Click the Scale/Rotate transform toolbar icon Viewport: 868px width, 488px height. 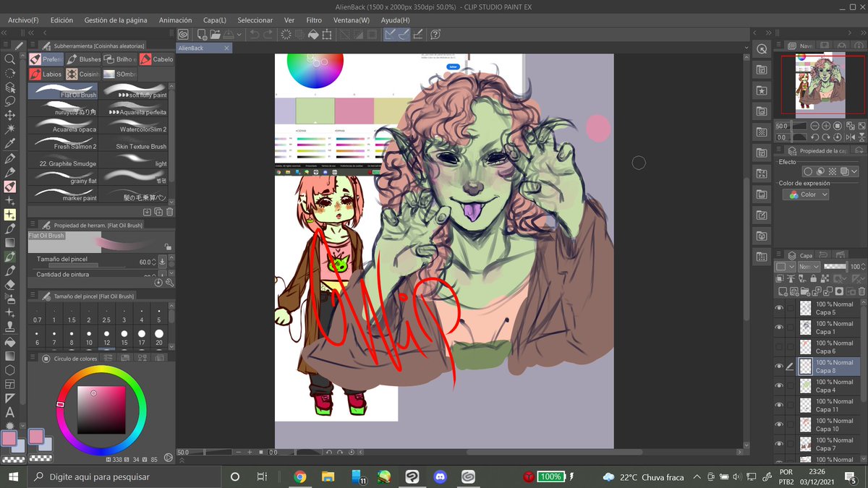(327, 34)
